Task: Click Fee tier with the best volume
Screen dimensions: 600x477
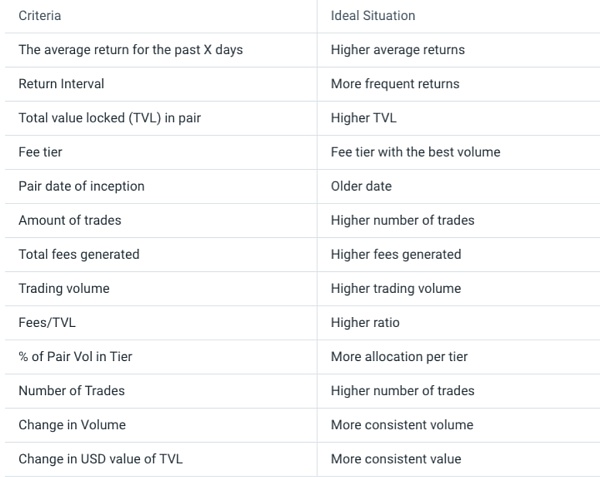Action: coord(416,152)
